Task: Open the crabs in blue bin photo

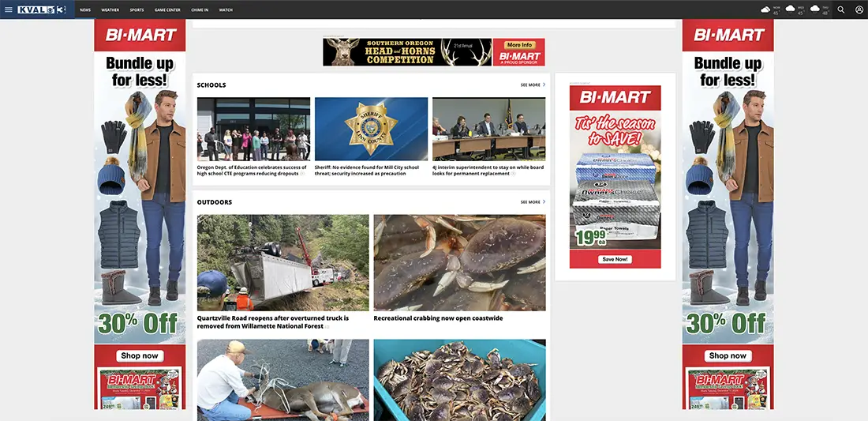Action: 459,380
